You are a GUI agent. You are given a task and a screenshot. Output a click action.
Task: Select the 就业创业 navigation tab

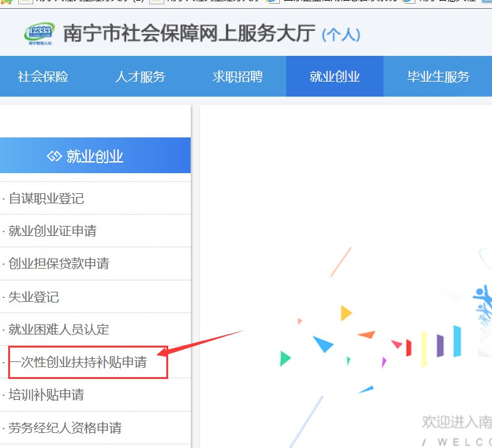coord(334,77)
